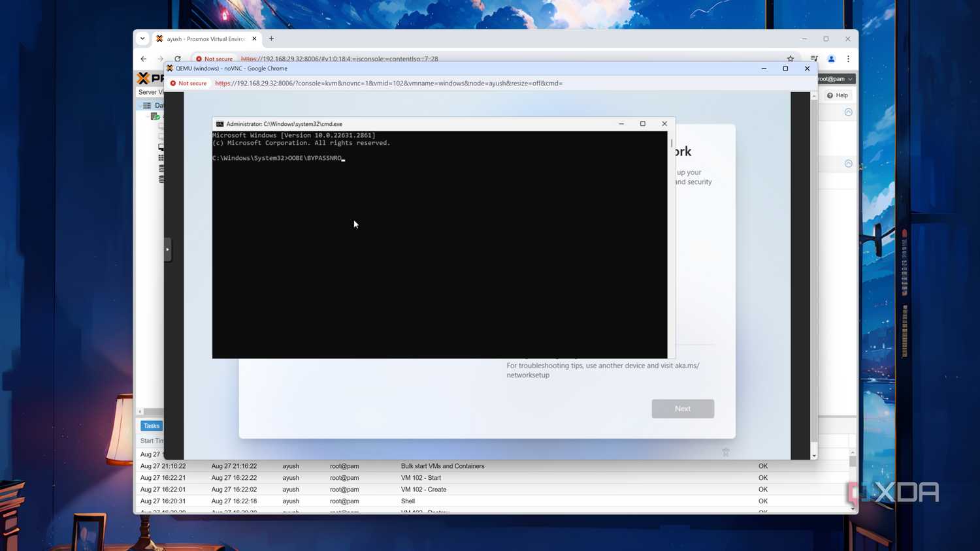Select the Bulk start VMs and Containers task

pos(442,466)
